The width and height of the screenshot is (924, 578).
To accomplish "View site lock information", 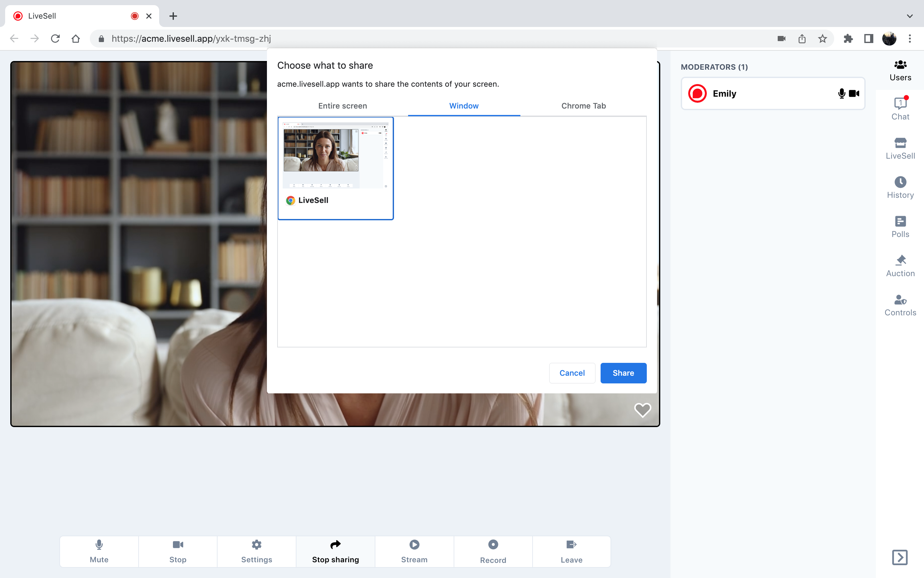I will pyautogui.click(x=101, y=39).
